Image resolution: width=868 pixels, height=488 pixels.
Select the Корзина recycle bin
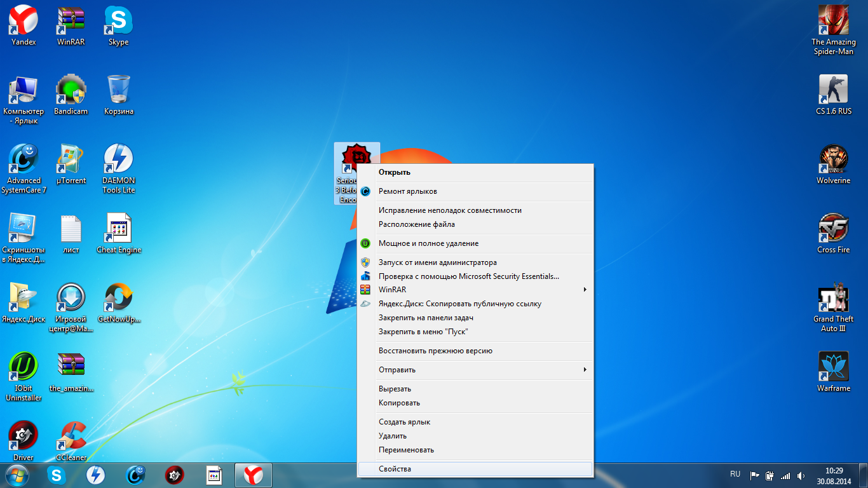click(x=119, y=95)
